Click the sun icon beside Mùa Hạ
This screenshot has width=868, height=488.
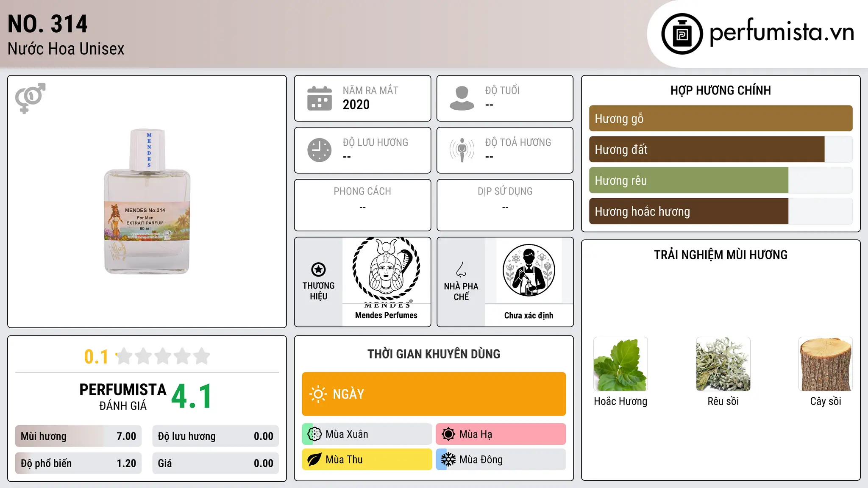[448, 434]
